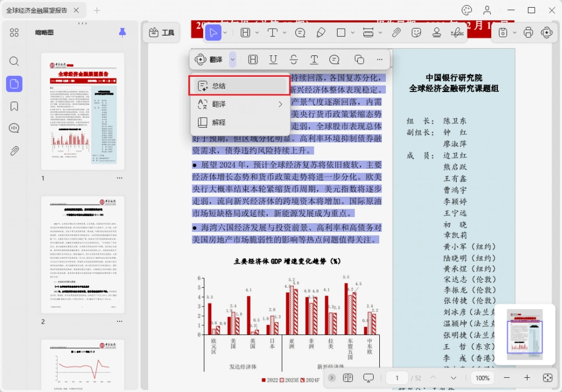Zoom out with the minus button
Viewport: 562px width, 392px height.
click(x=507, y=378)
